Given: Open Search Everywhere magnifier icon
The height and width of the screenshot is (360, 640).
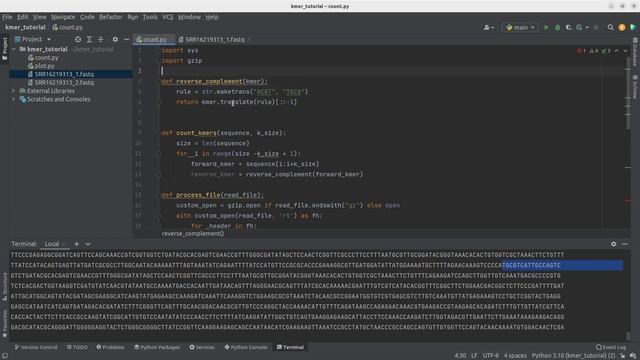Looking at the screenshot, I should [611, 27].
